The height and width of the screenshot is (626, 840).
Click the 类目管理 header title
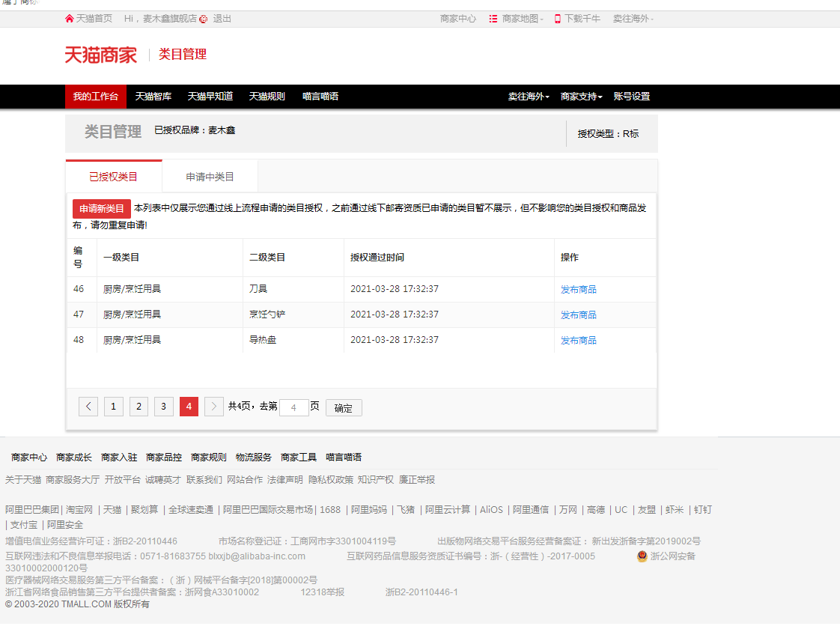183,54
